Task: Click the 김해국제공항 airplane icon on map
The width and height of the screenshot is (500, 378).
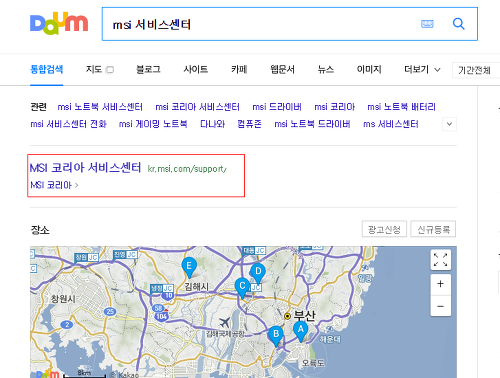Action: tap(225, 323)
